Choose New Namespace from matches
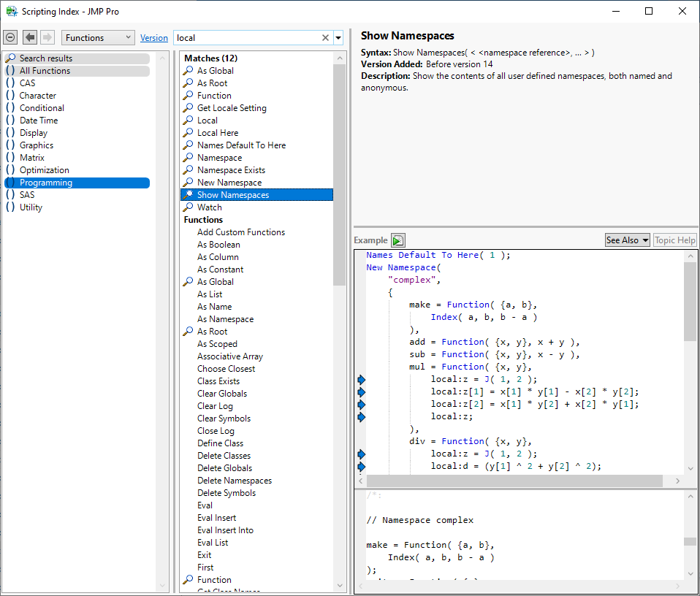 (x=229, y=183)
